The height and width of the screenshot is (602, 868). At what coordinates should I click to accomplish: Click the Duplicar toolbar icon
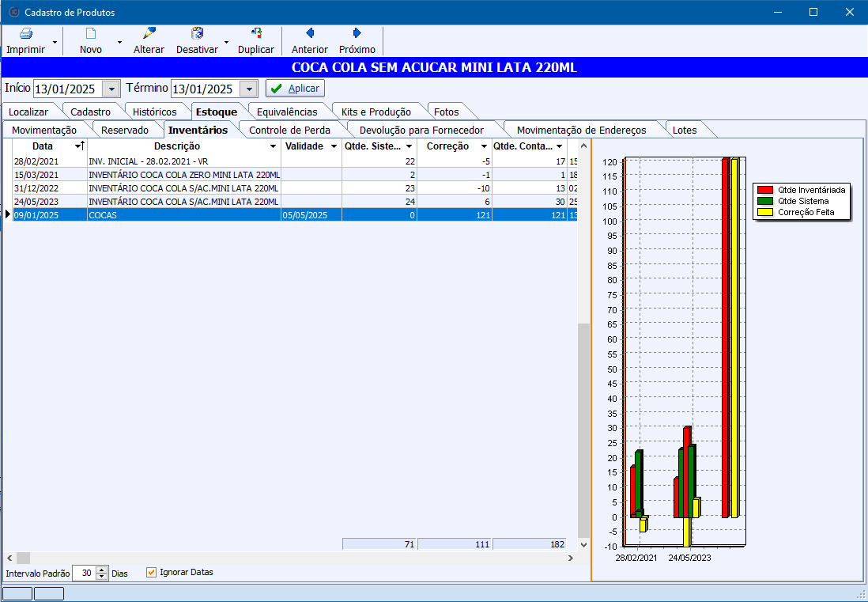tap(256, 33)
